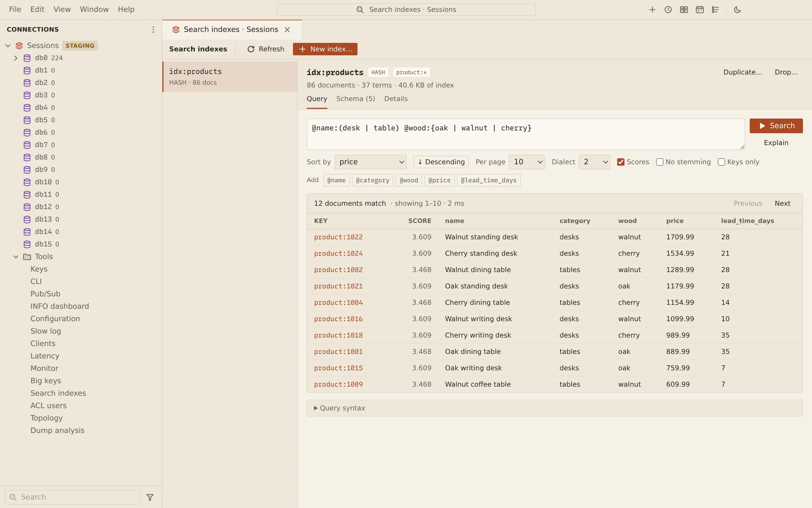Click in the query text area
The height and width of the screenshot is (508, 812).
coord(526,134)
